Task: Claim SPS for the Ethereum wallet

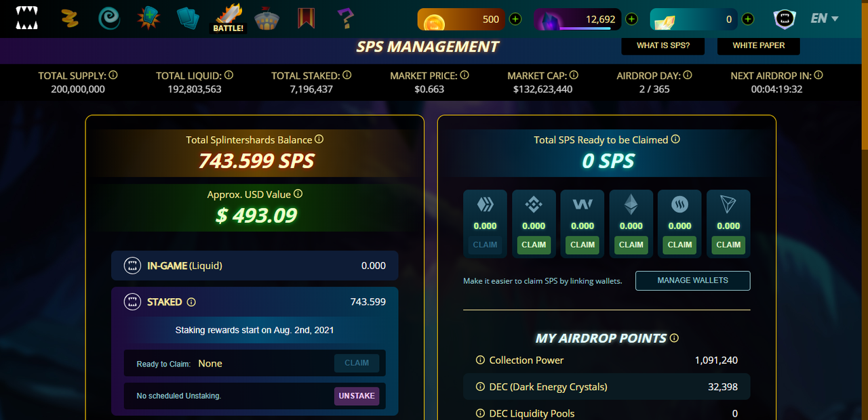Action: tap(631, 245)
